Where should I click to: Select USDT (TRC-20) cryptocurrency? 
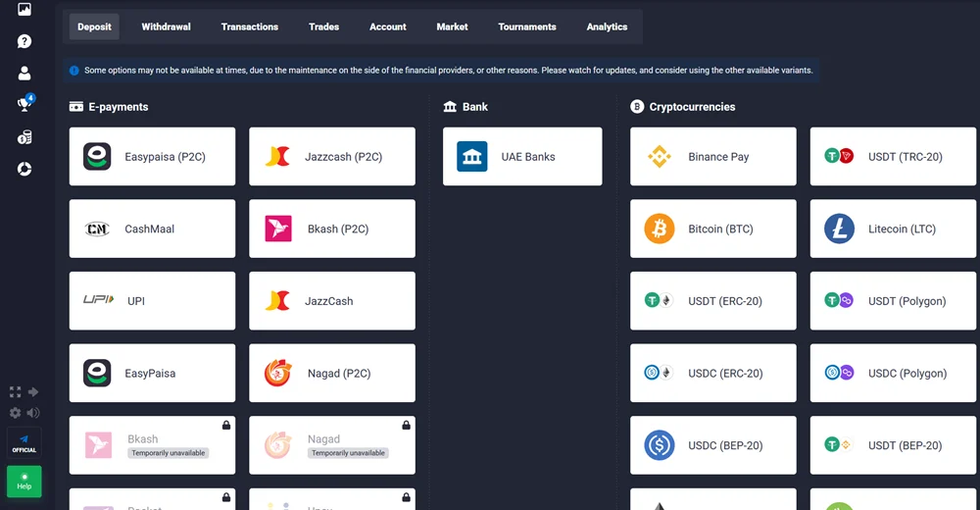coord(893,157)
